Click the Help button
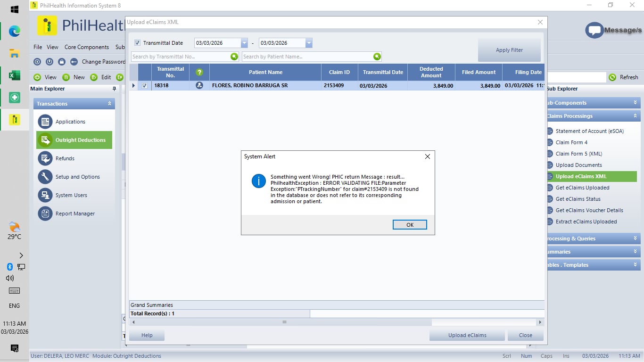Screen dimensions: 644x362 point(147,335)
